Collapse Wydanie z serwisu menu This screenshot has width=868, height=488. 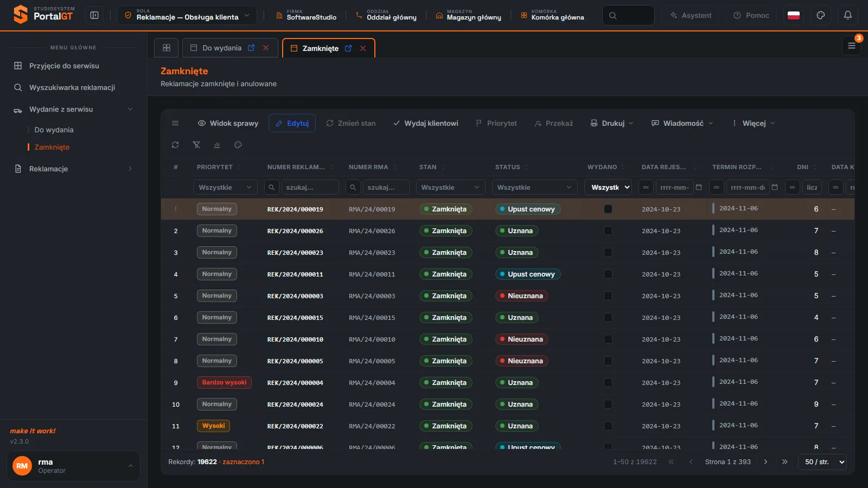[73, 109]
